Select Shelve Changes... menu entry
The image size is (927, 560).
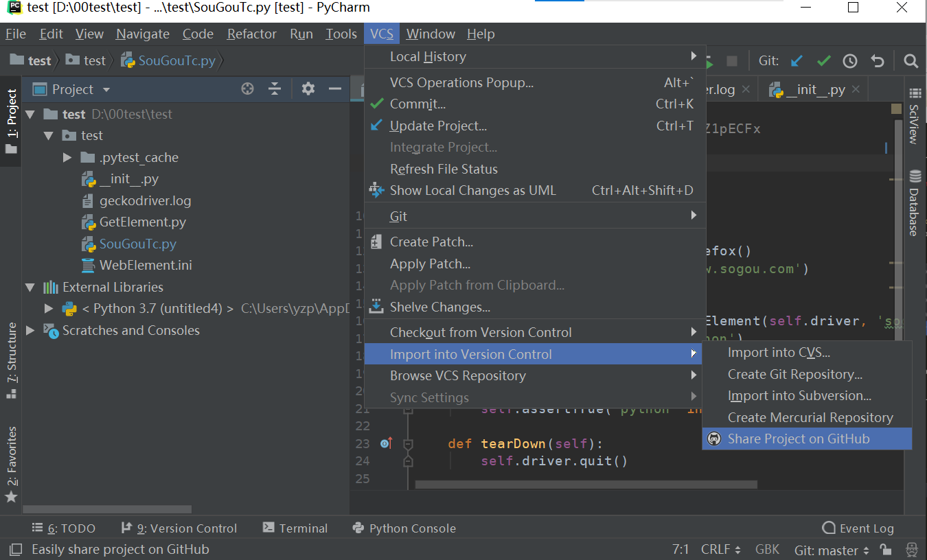coord(535,307)
